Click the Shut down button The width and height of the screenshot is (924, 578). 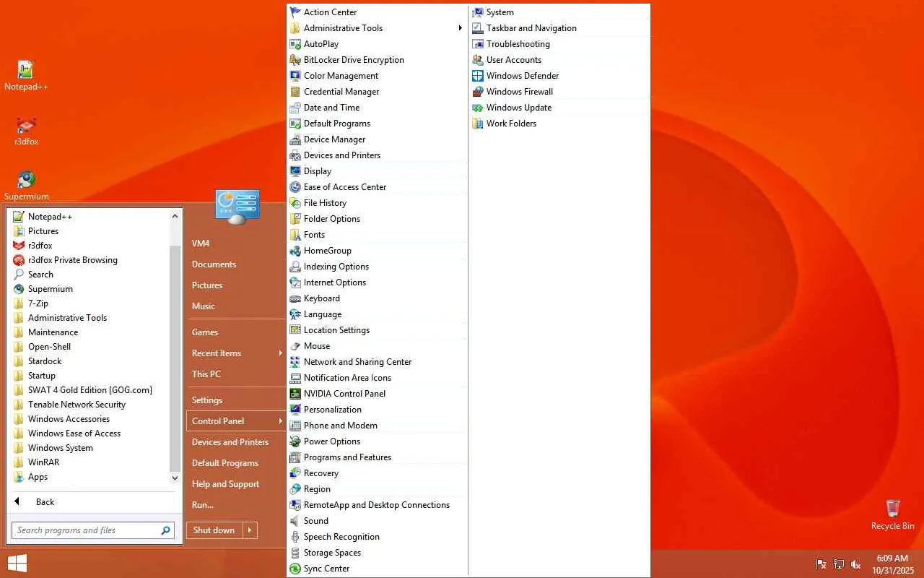(214, 530)
